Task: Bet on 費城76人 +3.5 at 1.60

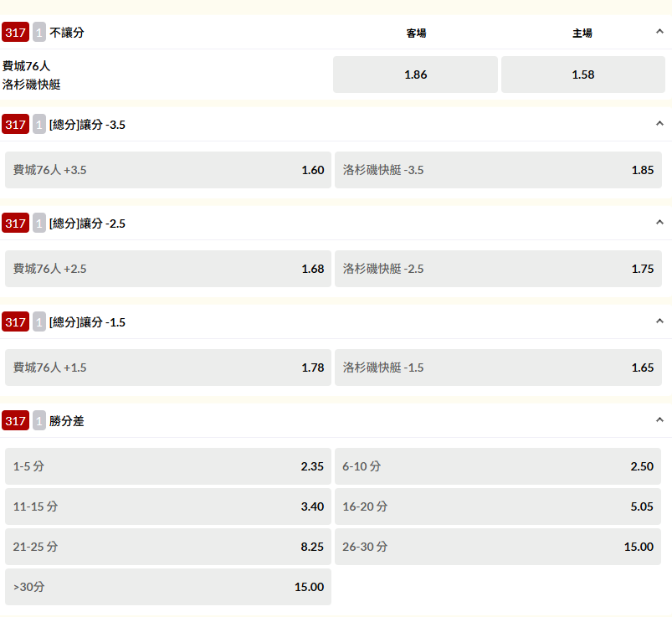Action: [x=168, y=170]
